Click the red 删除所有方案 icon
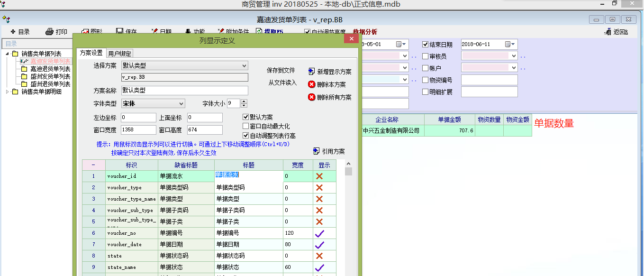Image resolution: width=644 pixels, height=276 pixels. click(311, 97)
